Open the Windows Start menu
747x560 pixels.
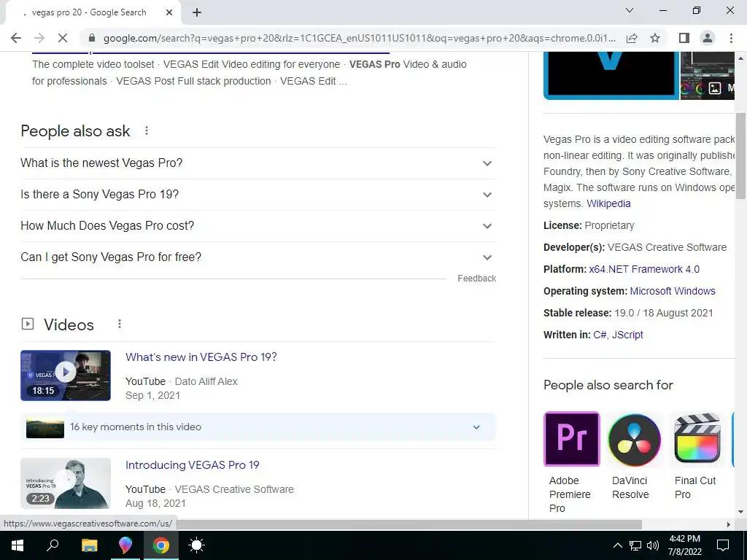click(x=18, y=545)
